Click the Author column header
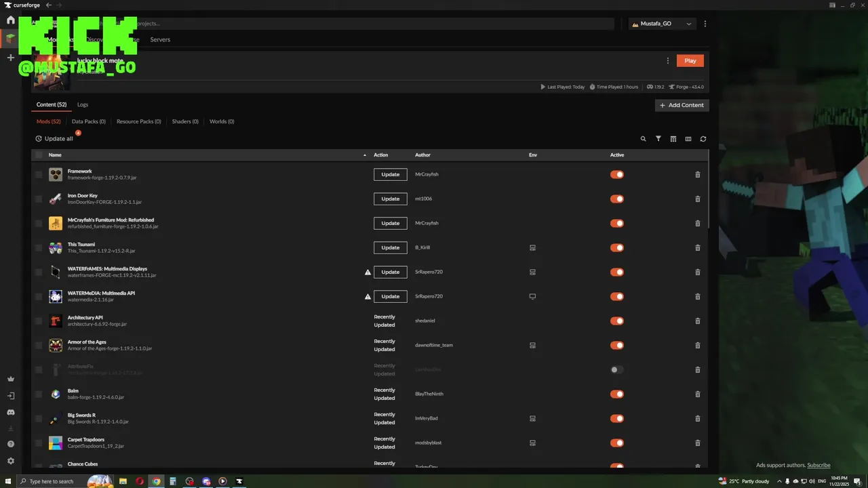 pos(422,155)
